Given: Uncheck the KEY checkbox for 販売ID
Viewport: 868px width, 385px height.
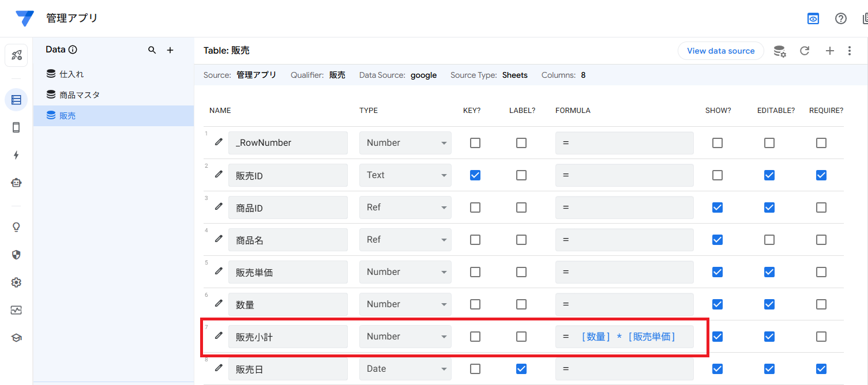Looking at the screenshot, I should point(475,175).
